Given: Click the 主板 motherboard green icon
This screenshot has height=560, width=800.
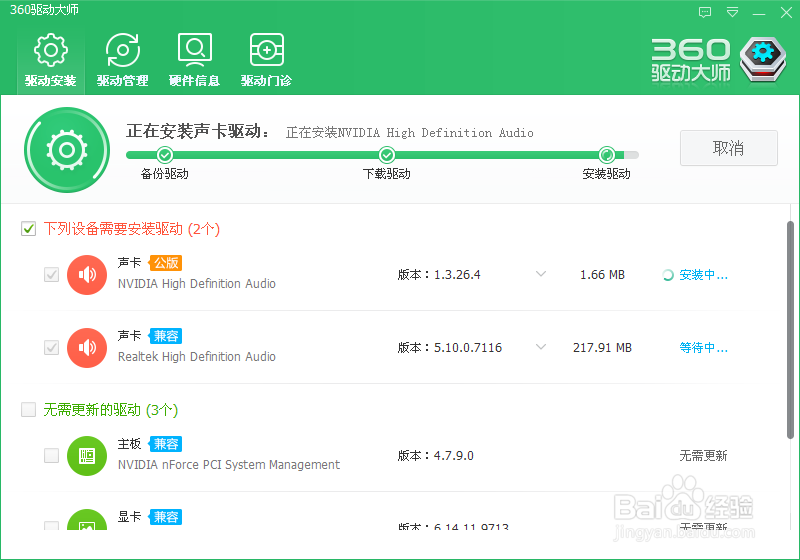Looking at the screenshot, I should click(x=87, y=456).
